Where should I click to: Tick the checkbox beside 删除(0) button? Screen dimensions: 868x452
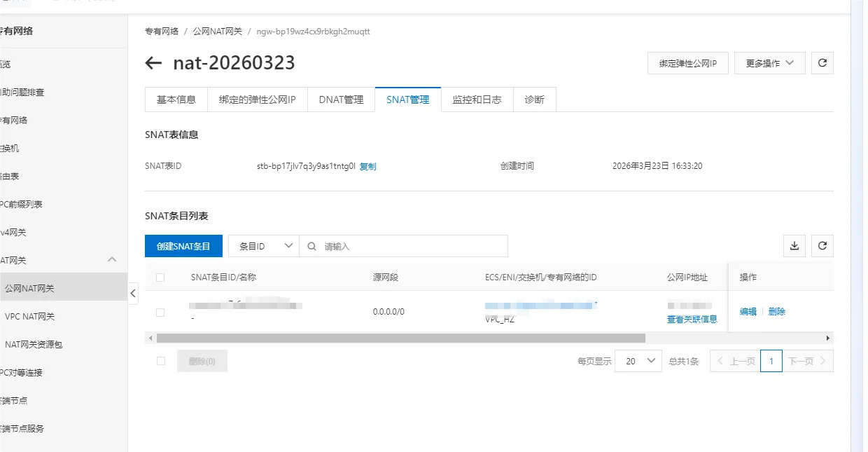tap(160, 360)
